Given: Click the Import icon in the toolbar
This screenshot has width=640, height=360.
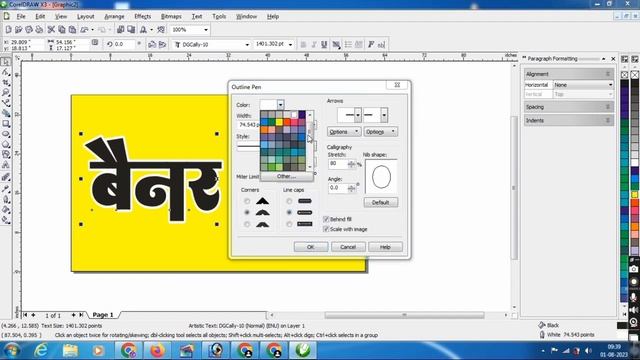Looking at the screenshot, I should tap(120, 29).
